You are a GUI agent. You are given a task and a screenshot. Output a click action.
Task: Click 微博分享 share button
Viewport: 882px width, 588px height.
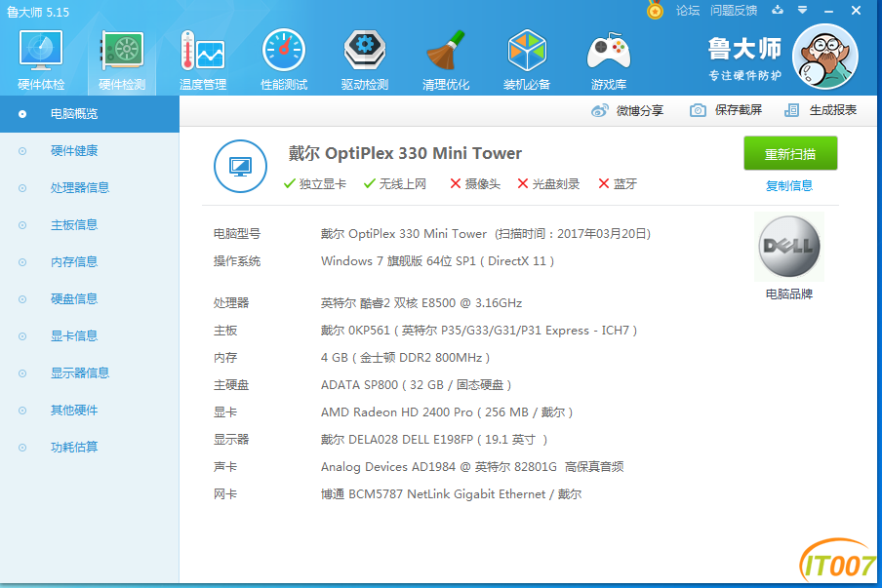click(627, 110)
